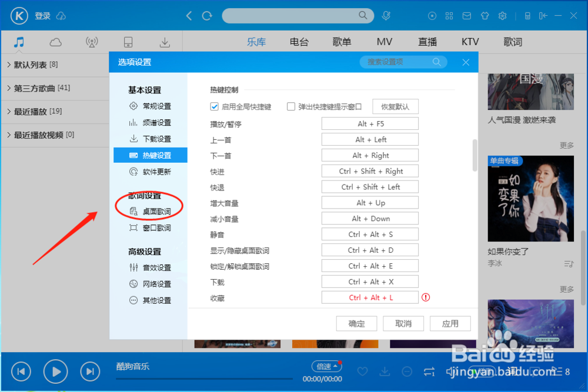Favorite current song with the heart icon
The width and height of the screenshot is (588, 392).
pyautogui.click(x=363, y=371)
